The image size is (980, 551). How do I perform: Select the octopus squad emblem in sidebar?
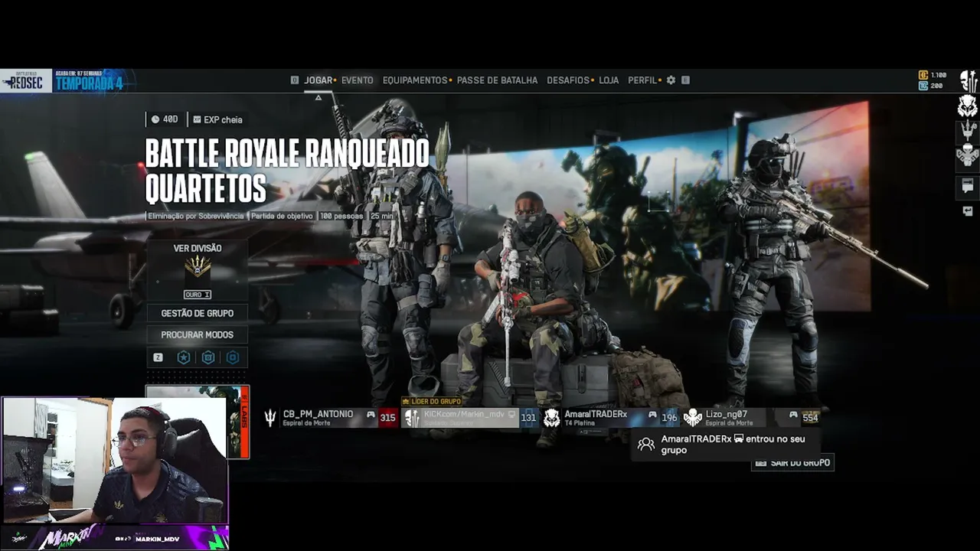point(968,156)
